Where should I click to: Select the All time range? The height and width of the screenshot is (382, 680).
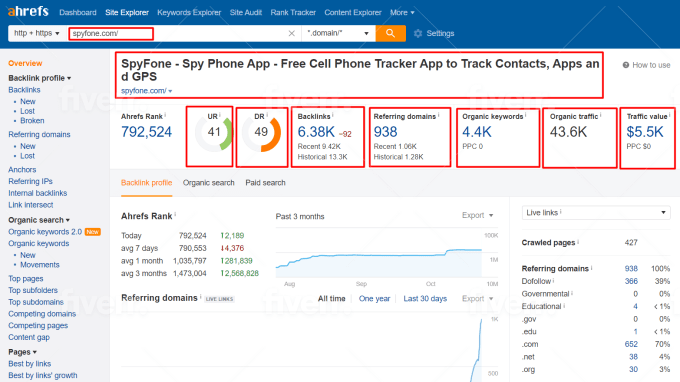pyautogui.click(x=331, y=299)
